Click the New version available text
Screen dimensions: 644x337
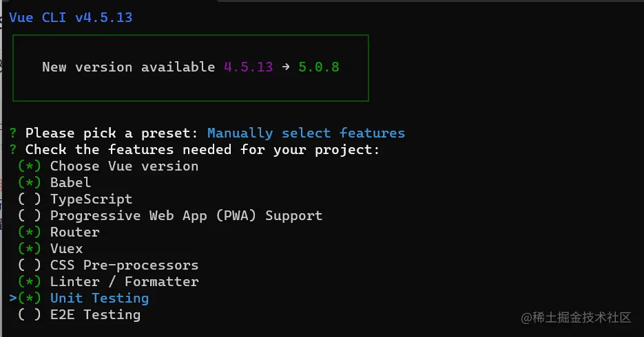pyautogui.click(x=128, y=67)
